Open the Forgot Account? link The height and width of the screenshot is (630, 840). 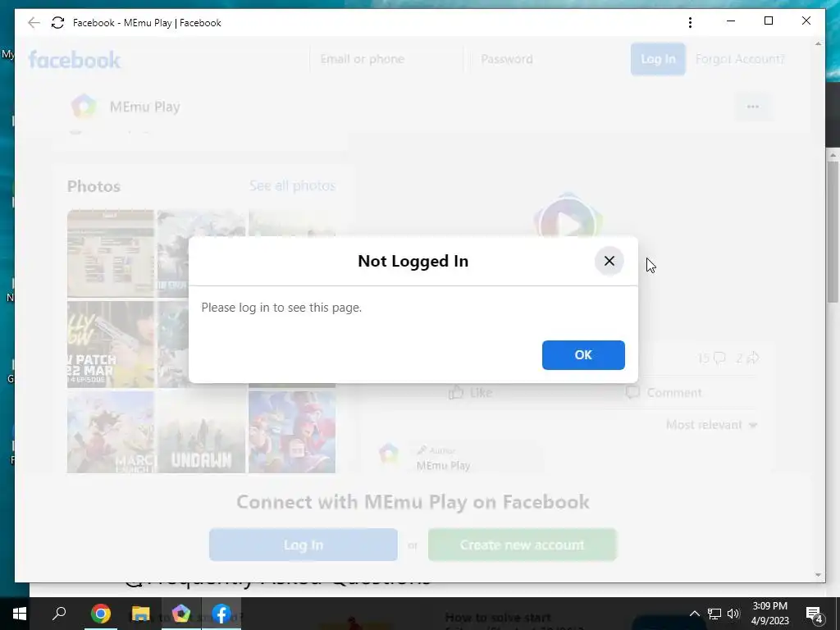739,59
